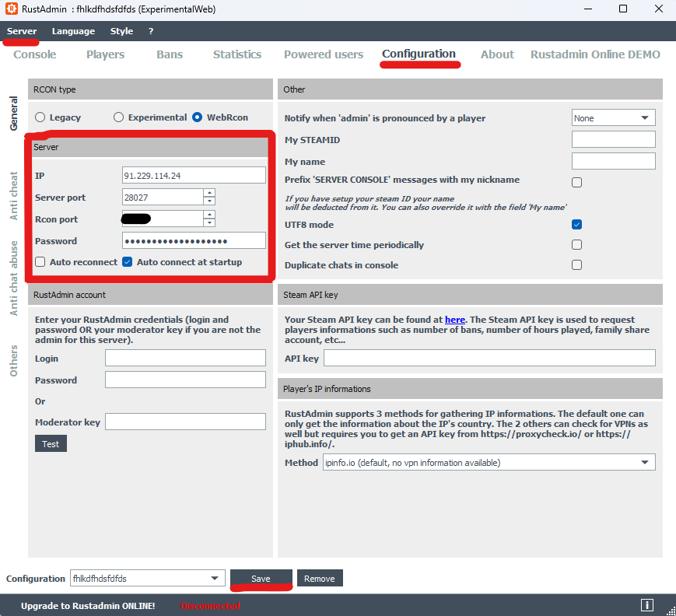Select the Legacy RCON type

click(x=40, y=117)
